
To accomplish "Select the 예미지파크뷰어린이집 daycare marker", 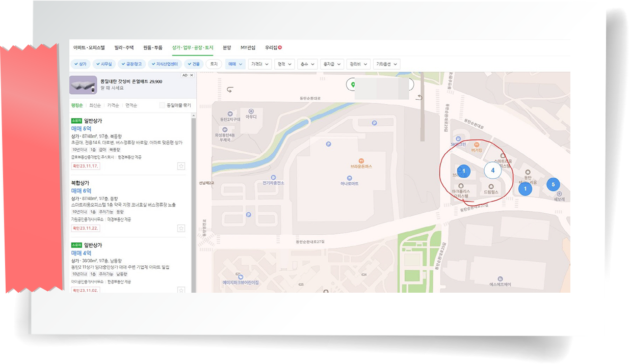I will pyautogui.click(x=241, y=276).
